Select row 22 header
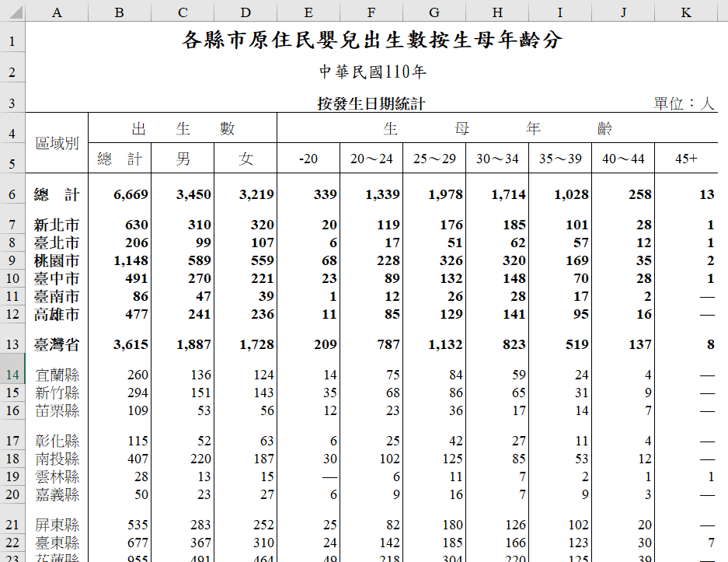 tap(12, 543)
